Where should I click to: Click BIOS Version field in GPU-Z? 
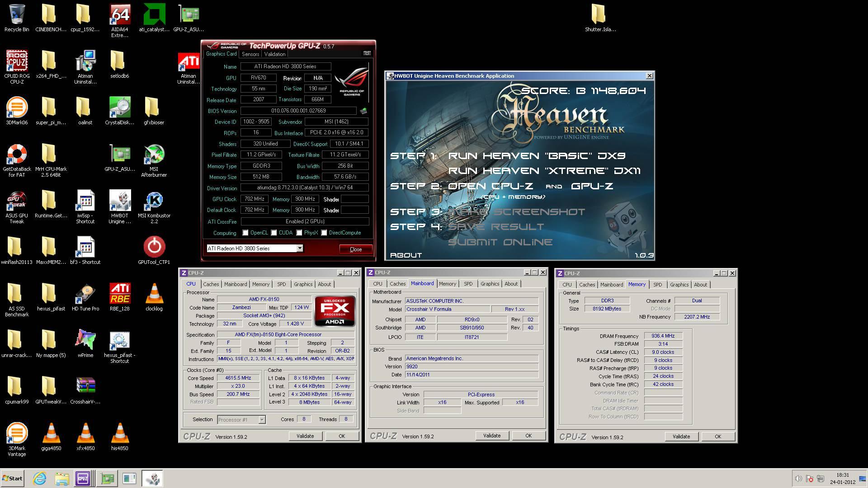pos(298,111)
